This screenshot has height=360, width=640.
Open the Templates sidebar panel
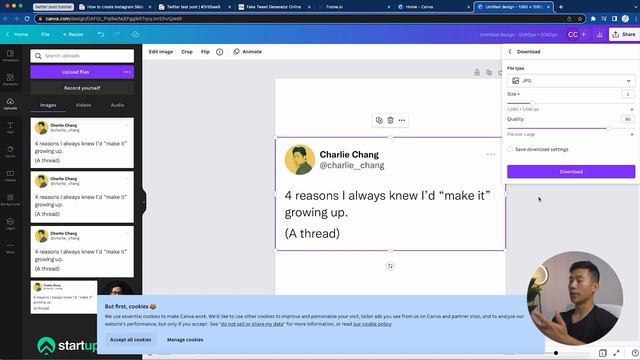point(10,56)
